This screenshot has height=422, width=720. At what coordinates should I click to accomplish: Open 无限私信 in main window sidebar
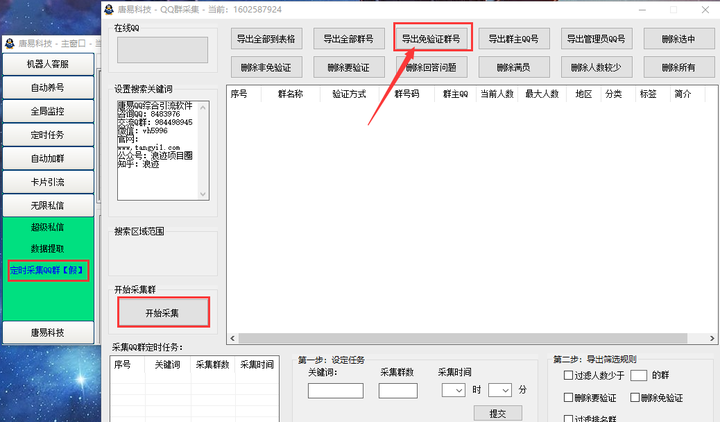click(x=48, y=205)
